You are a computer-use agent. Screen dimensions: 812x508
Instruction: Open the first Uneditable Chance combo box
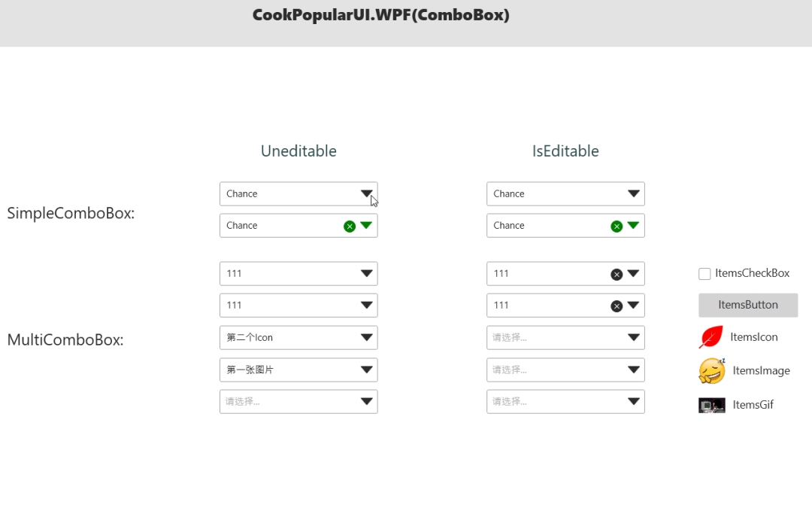tap(298, 193)
